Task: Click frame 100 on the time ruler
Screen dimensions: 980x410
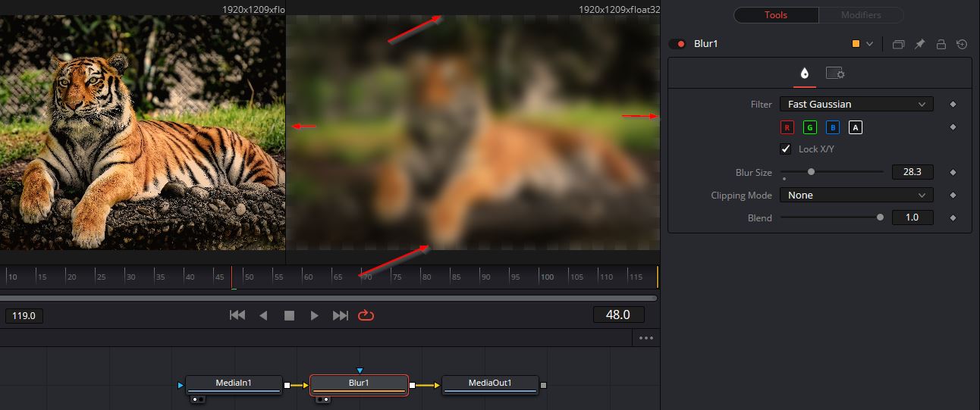Action: tap(547, 277)
